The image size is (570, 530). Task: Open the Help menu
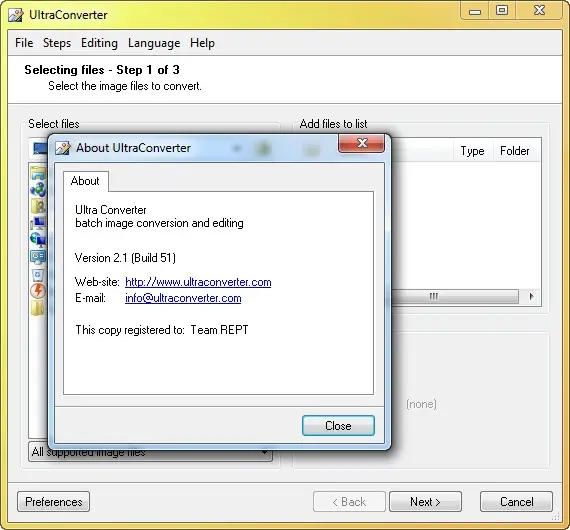point(202,43)
